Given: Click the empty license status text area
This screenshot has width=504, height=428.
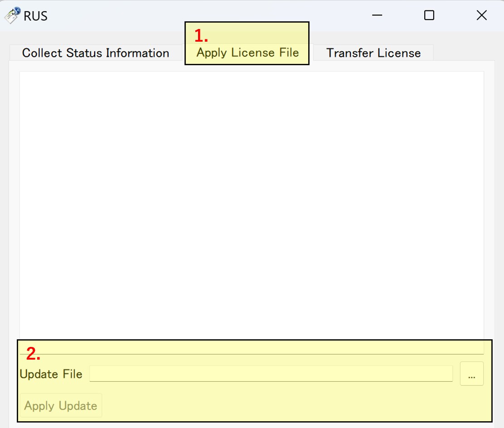Looking at the screenshot, I should tap(252, 212).
